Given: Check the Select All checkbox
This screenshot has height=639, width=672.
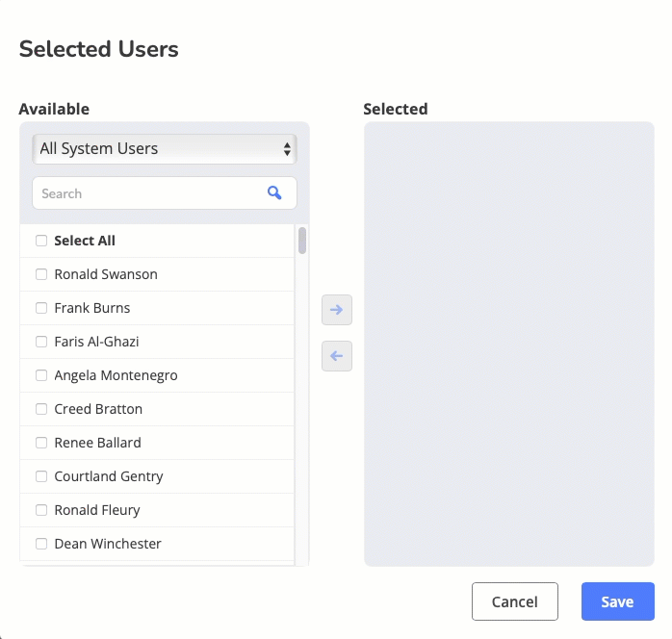Looking at the screenshot, I should [41, 241].
